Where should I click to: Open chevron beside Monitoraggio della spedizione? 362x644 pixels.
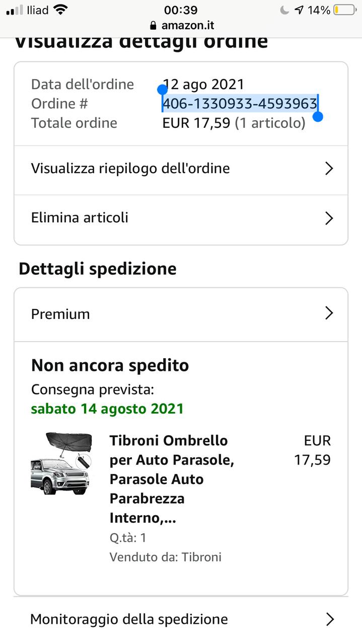[x=330, y=619]
